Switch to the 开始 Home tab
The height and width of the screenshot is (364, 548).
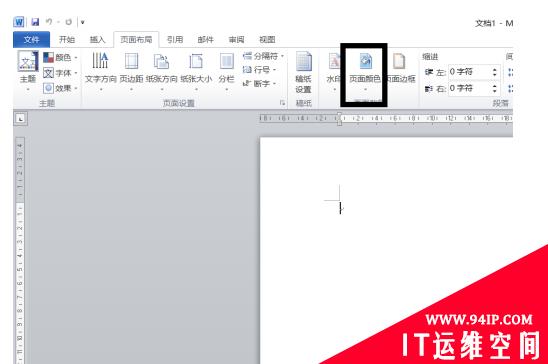click(x=67, y=39)
